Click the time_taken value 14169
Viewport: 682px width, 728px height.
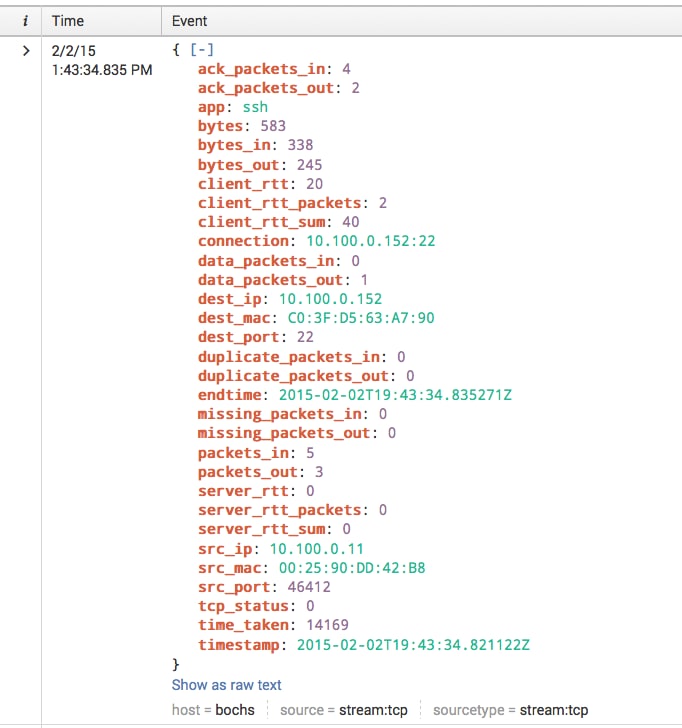pos(327,625)
